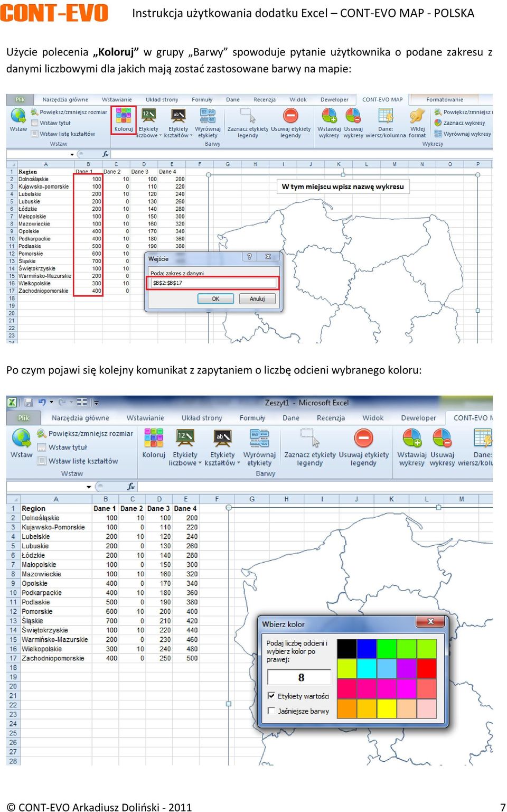The height and width of the screenshot is (812, 507).
Task: Enable the Jaśniejsze barwy checkbox
Action: coord(271,711)
